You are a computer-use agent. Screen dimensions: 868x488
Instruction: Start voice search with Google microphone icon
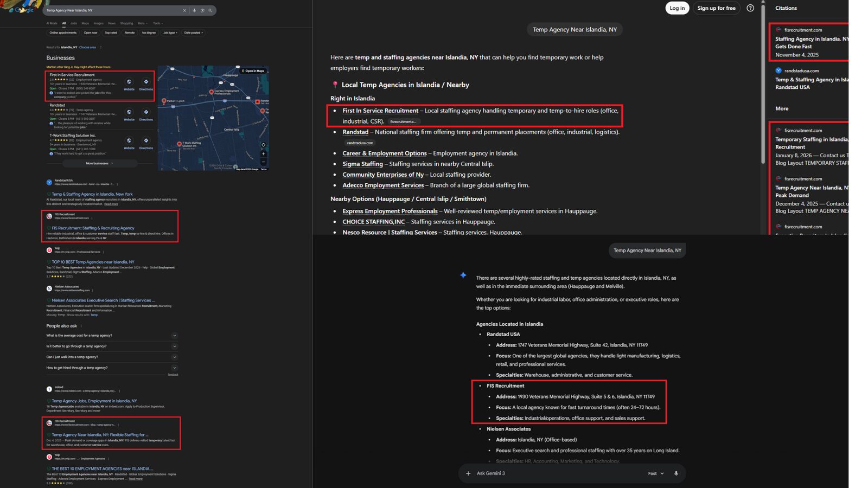pos(194,10)
